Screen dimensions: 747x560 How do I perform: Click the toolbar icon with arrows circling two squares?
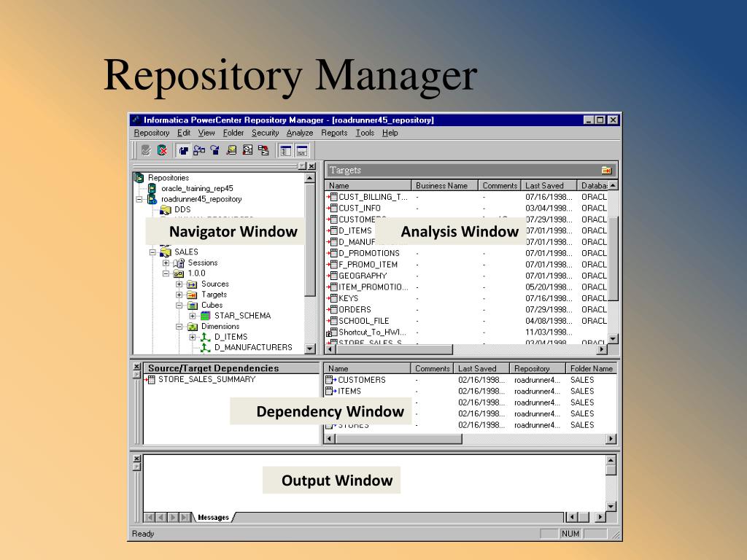(199, 150)
